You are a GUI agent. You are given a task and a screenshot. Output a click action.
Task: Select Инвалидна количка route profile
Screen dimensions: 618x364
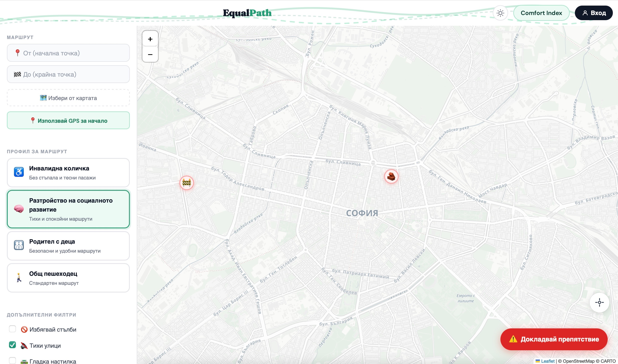tap(68, 172)
